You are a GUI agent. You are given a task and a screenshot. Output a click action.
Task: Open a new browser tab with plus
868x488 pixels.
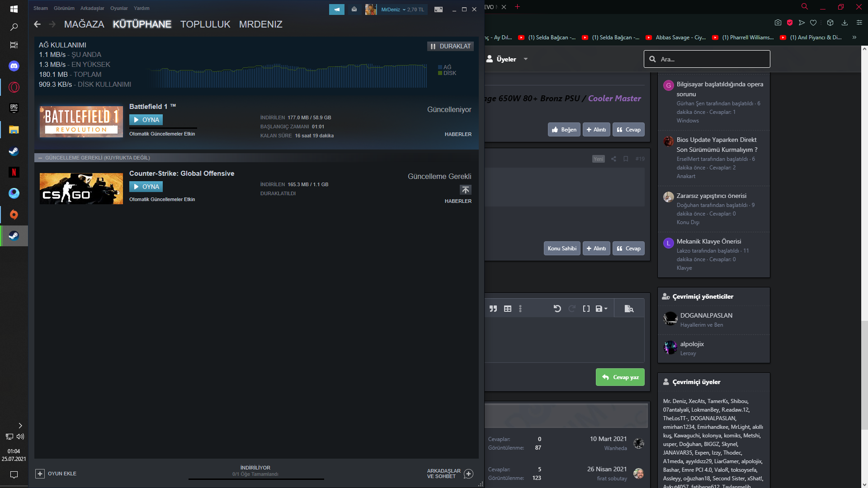(x=518, y=7)
